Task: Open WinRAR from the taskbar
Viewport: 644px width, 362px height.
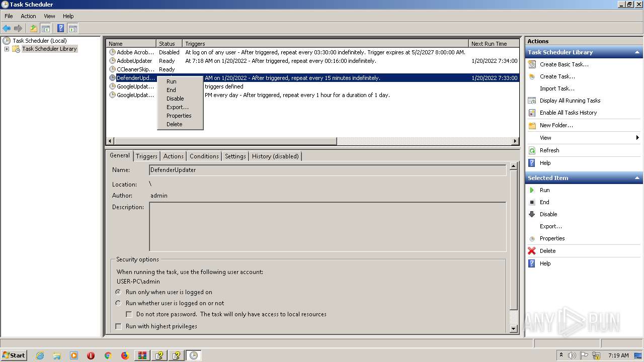Action: 142,355
